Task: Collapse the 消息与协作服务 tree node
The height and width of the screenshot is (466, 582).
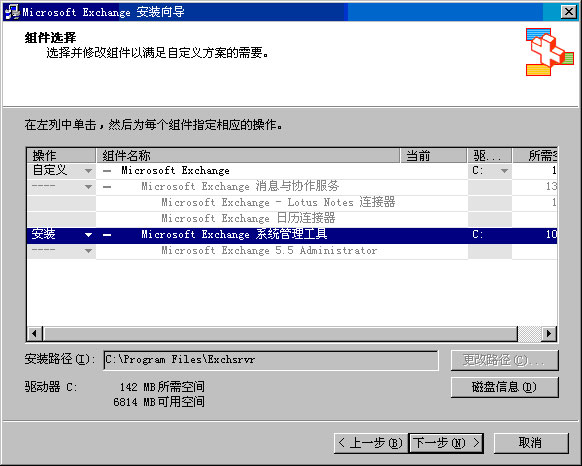Action: [107, 187]
